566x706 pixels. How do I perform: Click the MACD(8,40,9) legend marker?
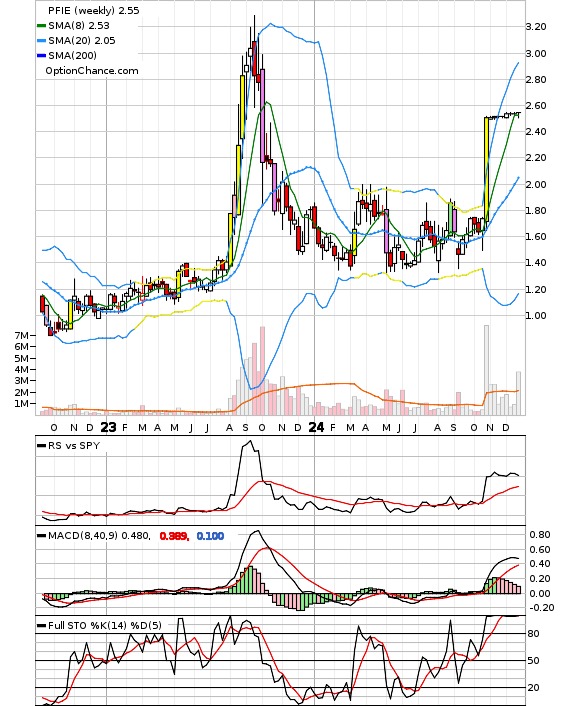click(x=41, y=536)
